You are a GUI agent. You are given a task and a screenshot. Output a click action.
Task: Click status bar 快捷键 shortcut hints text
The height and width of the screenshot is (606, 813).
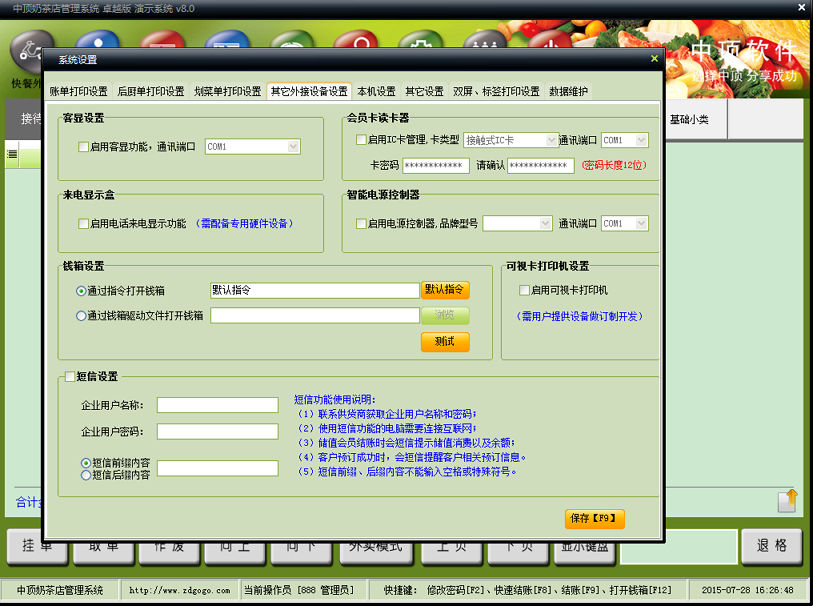[x=527, y=590]
